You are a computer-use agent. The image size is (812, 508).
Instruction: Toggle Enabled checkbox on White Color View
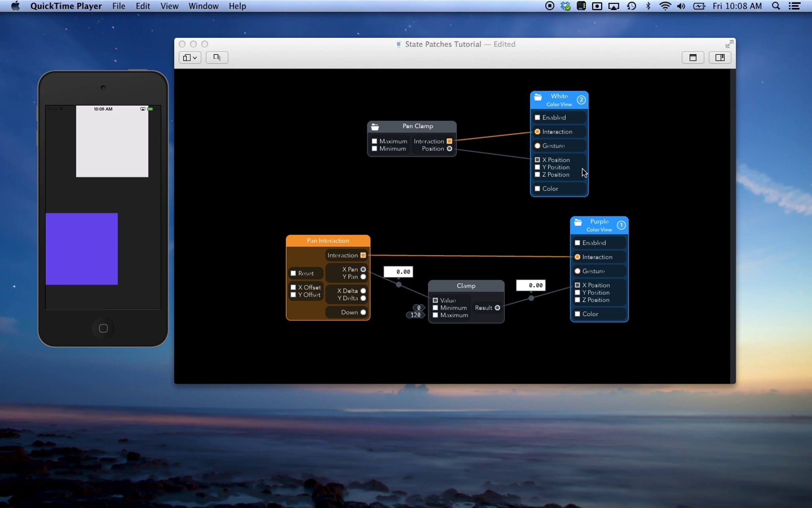coord(537,118)
